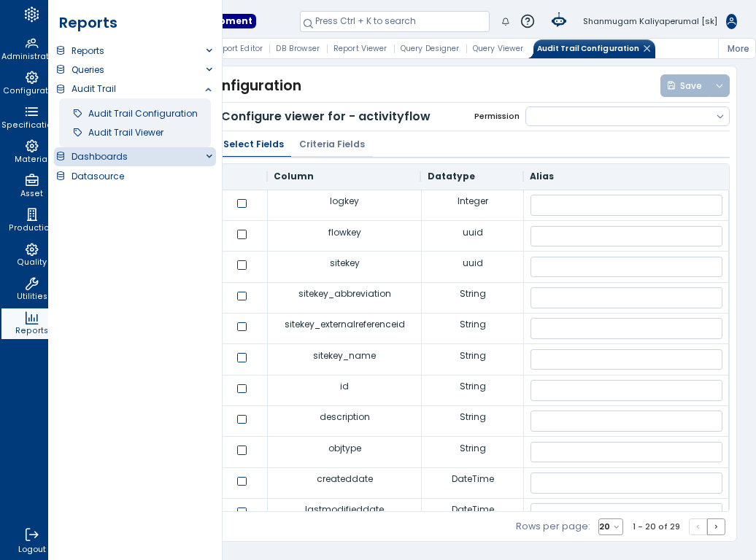This screenshot has width=756, height=560.
Task: Collapse the Audit Trail submenu chevron
Action: (208, 89)
